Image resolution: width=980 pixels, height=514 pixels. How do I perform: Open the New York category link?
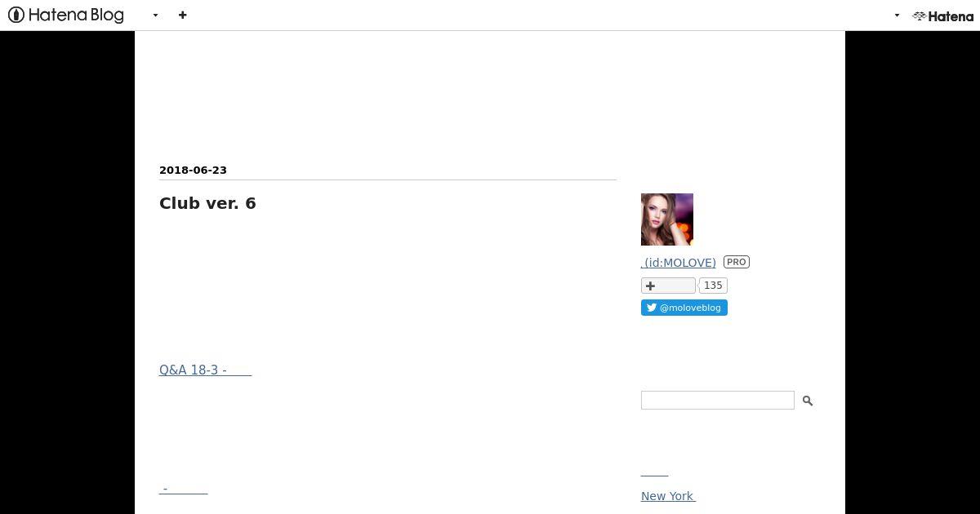pos(668,496)
